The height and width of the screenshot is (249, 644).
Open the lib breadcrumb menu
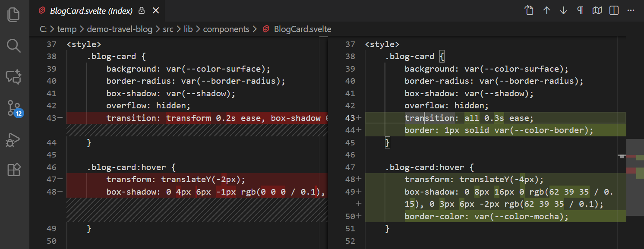[x=188, y=29]
